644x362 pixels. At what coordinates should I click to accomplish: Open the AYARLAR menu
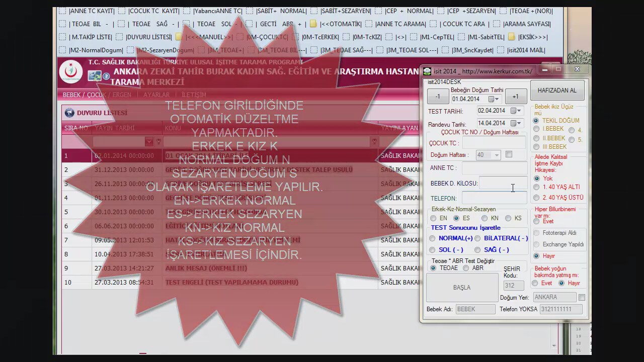(156, 95)
